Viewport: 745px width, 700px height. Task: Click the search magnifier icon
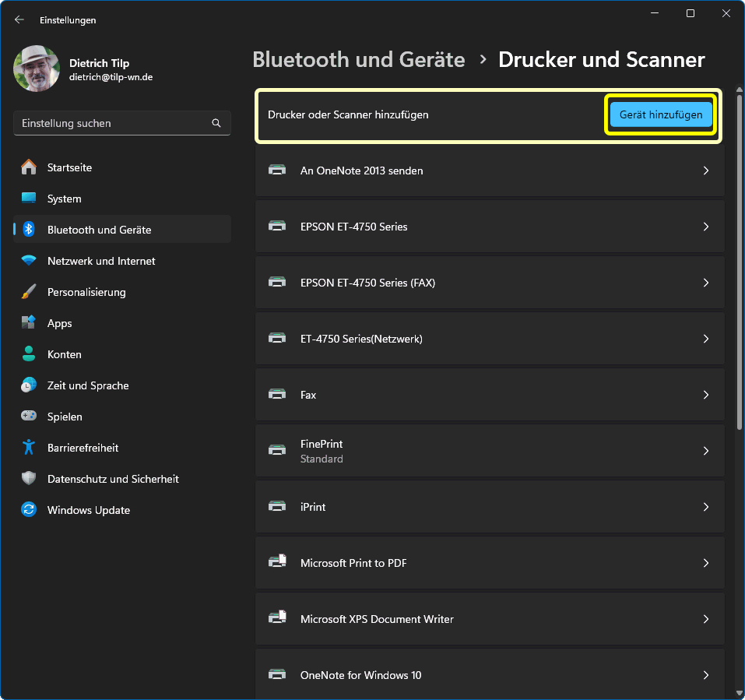[x=216, y=123]
